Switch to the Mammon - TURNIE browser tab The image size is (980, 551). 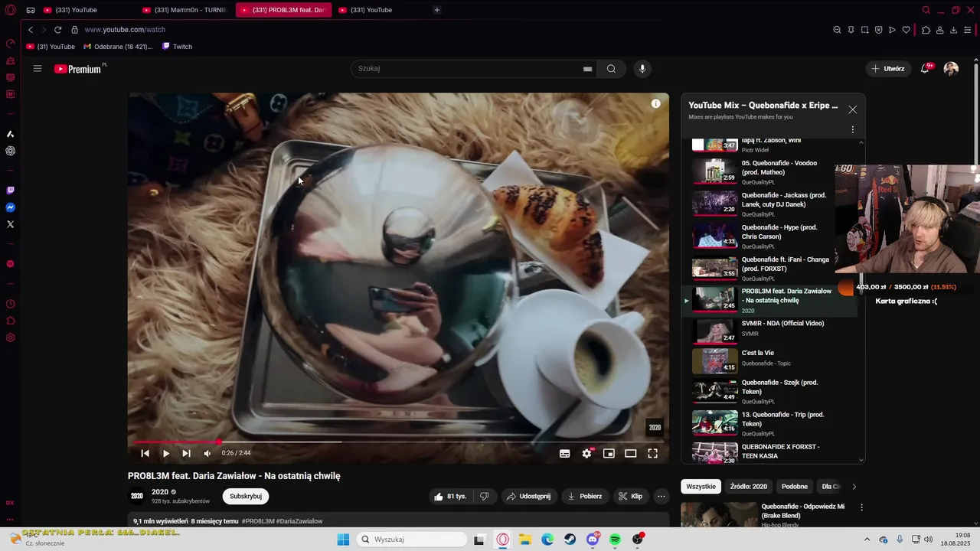coord(185,10)
